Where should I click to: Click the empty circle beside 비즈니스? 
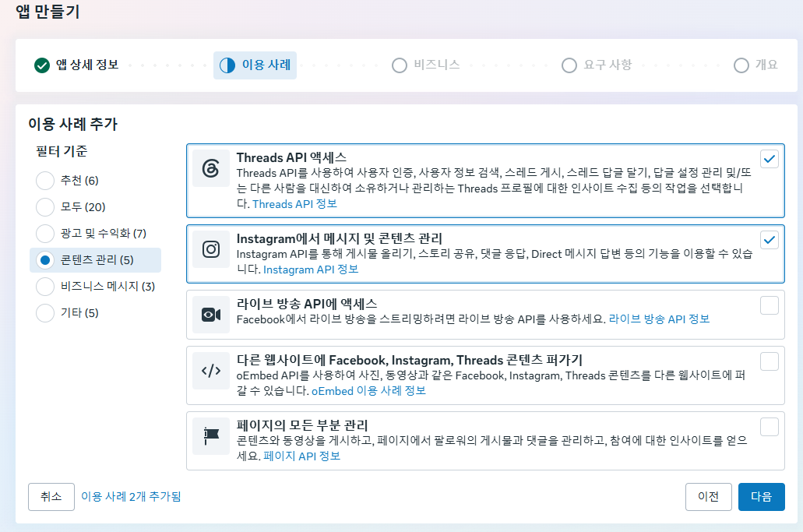(400, 65)
